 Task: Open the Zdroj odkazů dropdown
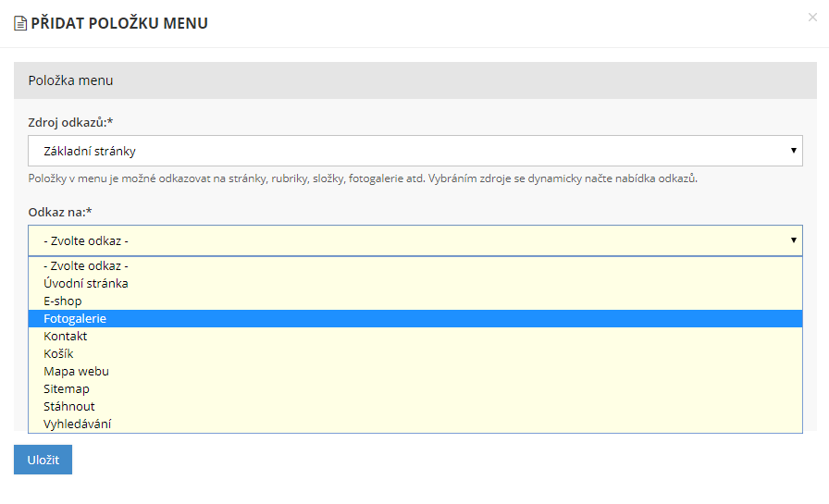414,151
